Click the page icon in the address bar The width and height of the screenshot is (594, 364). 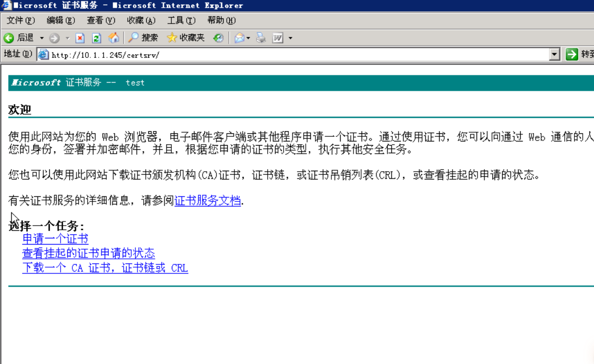click(44, 54)
